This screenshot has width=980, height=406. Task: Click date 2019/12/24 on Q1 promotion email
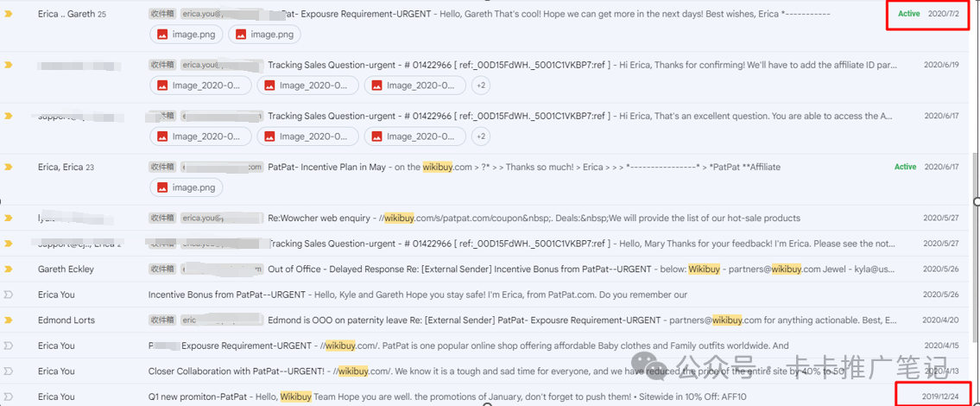coord(940,396)
